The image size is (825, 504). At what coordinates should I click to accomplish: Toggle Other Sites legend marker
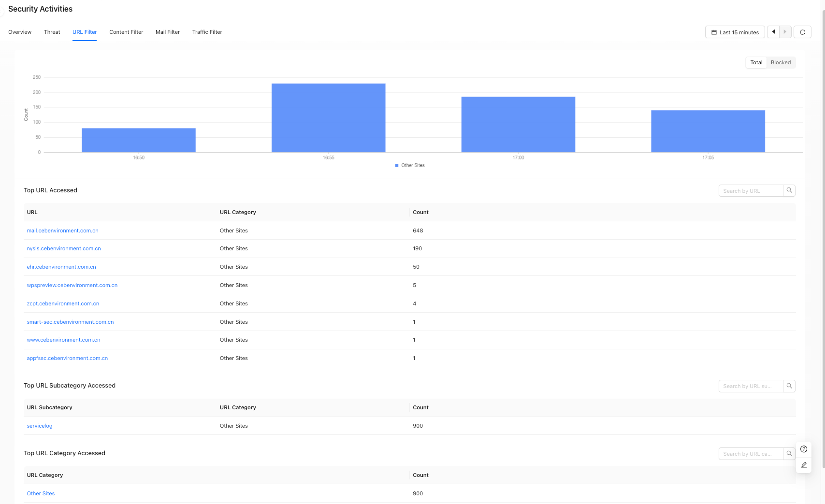coord(397,165)
